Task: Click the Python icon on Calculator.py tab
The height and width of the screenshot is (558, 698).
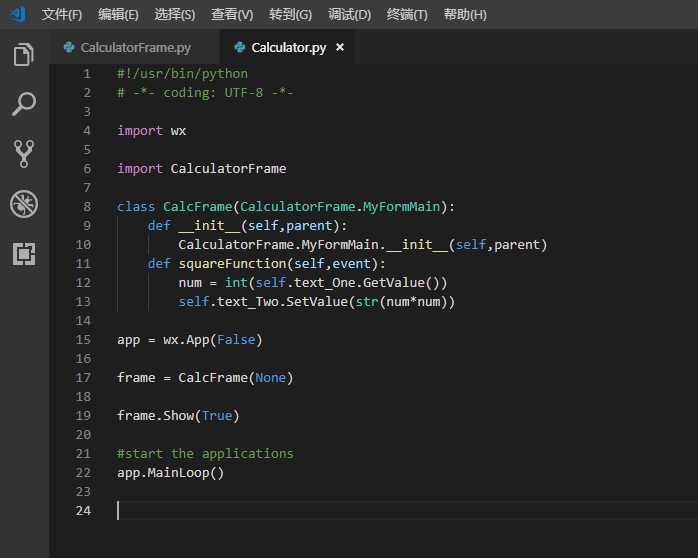Action: click(x=239, y=47)
